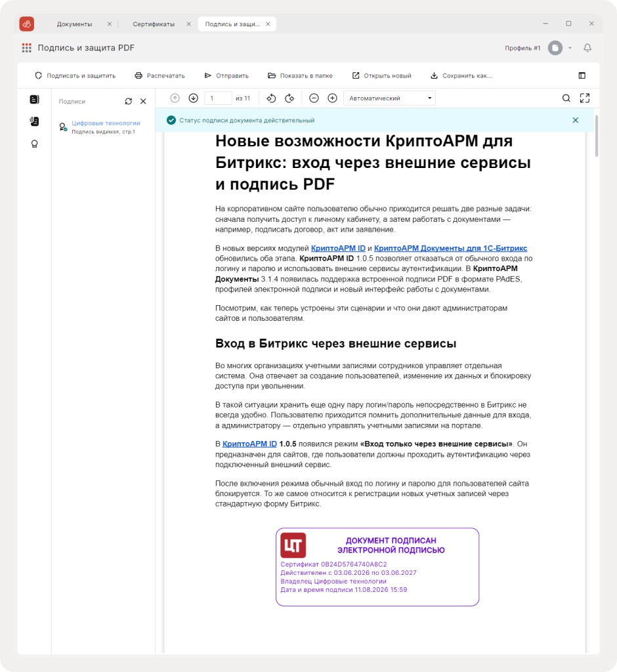Open КриптоАРМ ID link before 1.0.5

(x=249, y=444)
